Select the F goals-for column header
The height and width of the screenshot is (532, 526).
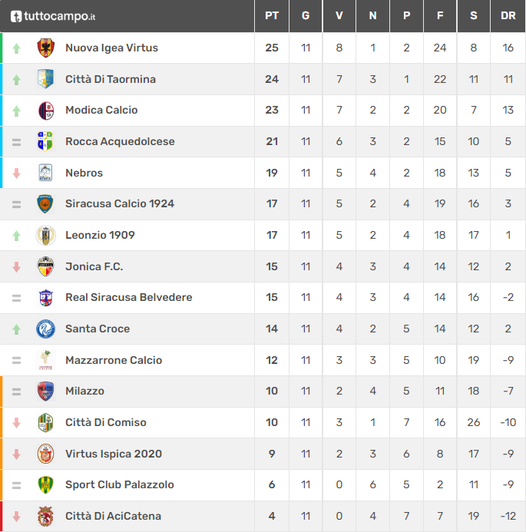pos(440,16)
